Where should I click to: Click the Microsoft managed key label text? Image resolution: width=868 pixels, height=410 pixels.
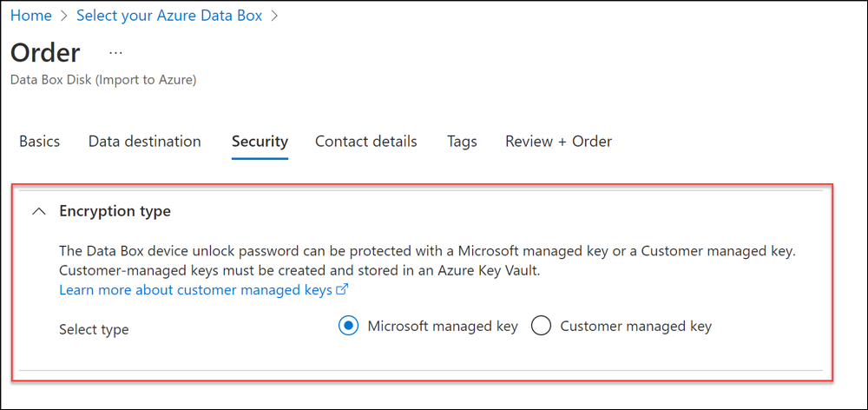[x=443, y=327]
